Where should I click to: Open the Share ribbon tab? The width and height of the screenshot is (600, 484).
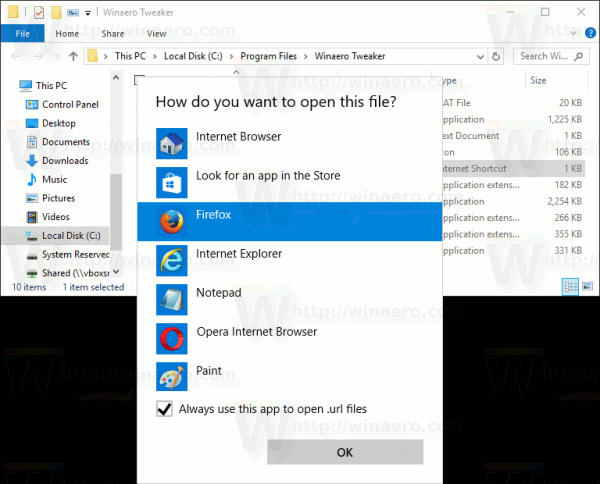point(113,34)
